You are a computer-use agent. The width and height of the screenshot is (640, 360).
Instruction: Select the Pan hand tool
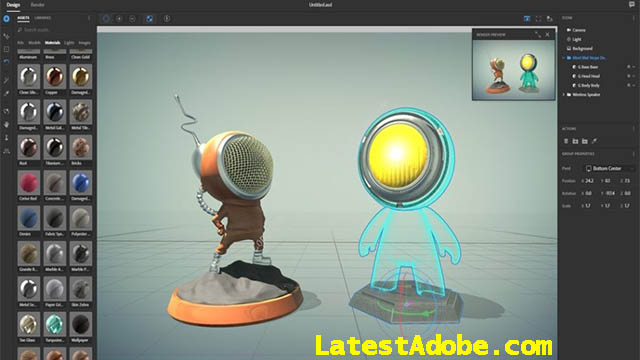7,124
